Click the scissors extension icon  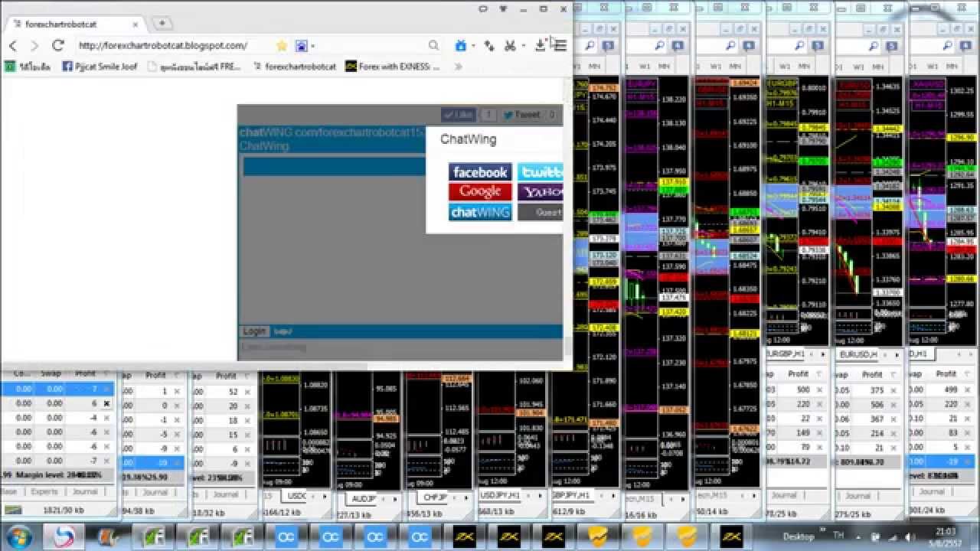pos(510,46)
